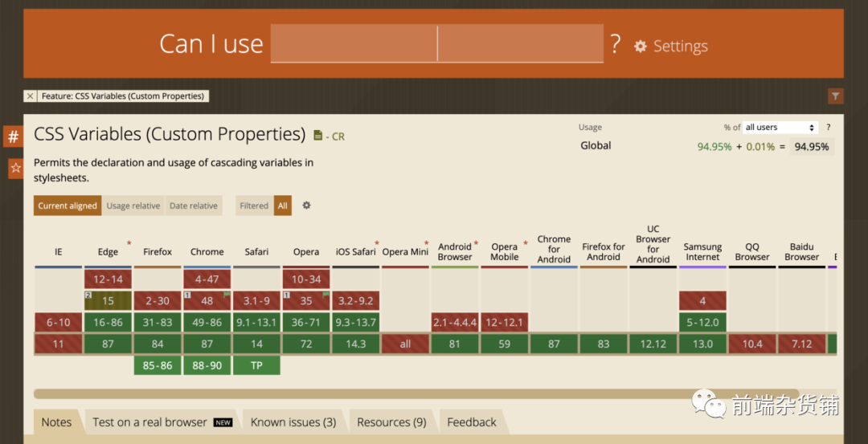Select the IE 11 cell
This screenshot has width=868, height=444.
(58, 344)
